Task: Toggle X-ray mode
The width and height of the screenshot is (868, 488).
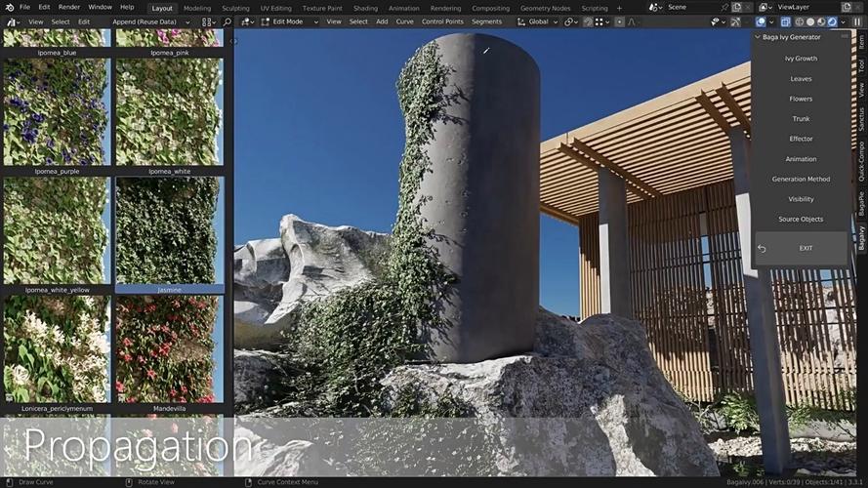Action: point(786,22)
